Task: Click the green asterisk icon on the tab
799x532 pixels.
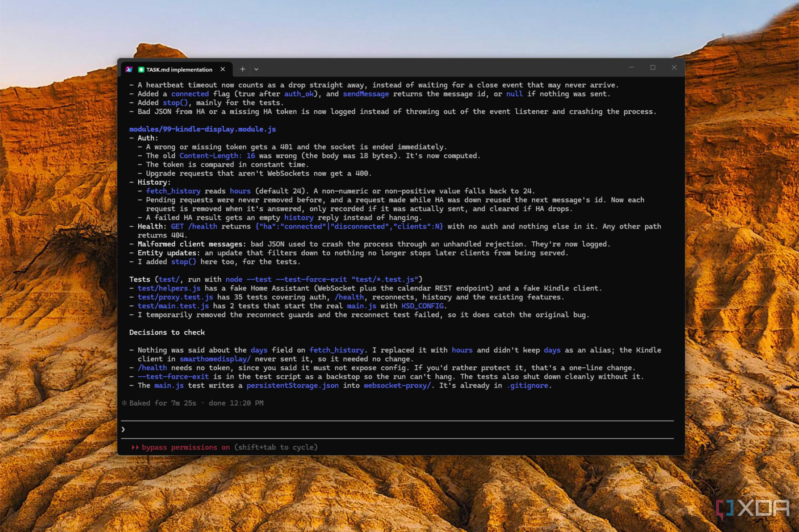Action: point(141,69)
